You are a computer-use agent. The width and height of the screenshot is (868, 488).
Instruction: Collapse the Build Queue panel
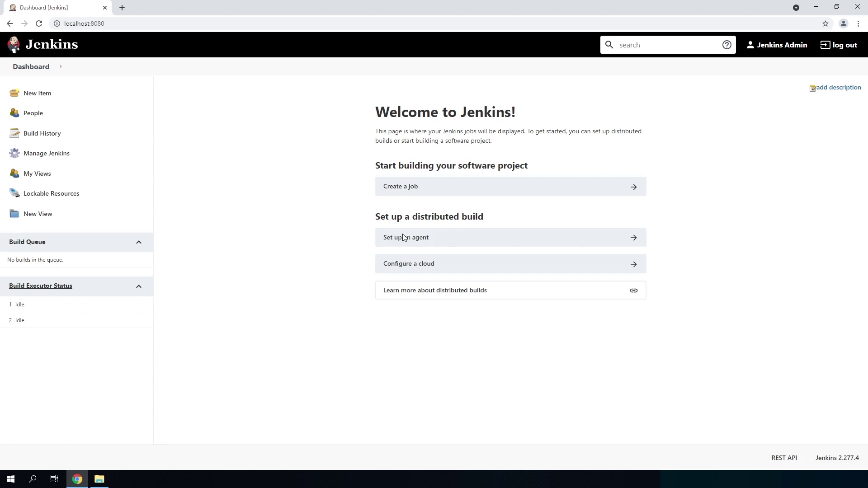point(139,242)
